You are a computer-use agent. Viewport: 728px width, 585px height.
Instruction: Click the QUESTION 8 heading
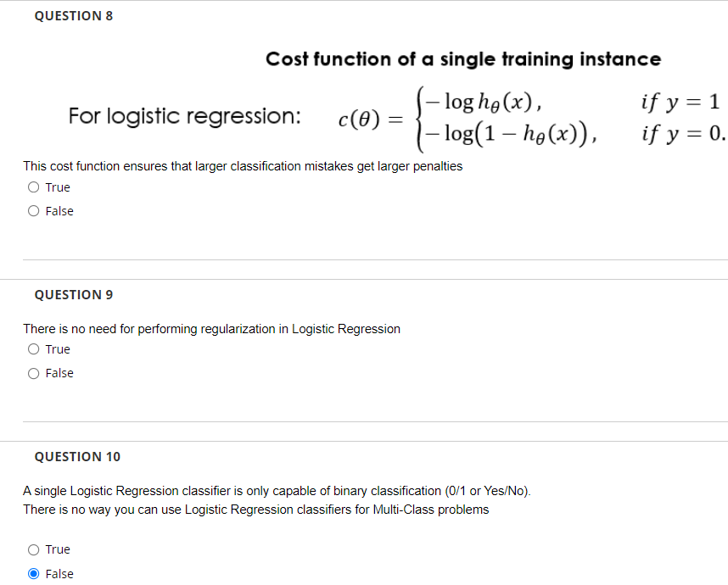(x=74, y=15)
